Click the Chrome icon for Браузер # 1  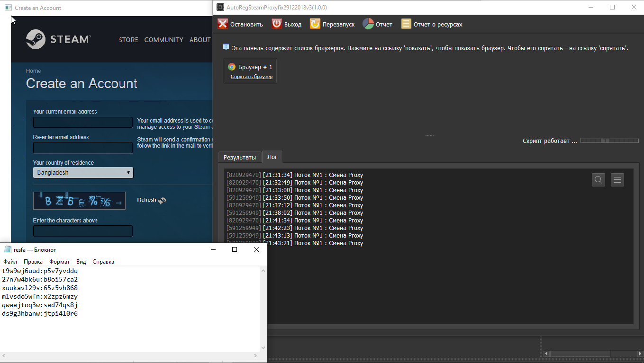coord(232,67)
